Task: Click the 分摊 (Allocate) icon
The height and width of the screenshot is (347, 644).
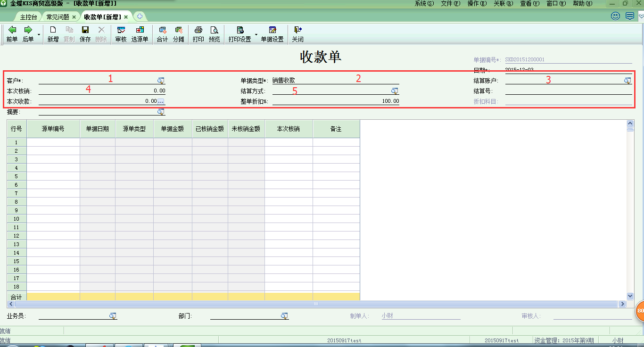Action: click(179, 33)
